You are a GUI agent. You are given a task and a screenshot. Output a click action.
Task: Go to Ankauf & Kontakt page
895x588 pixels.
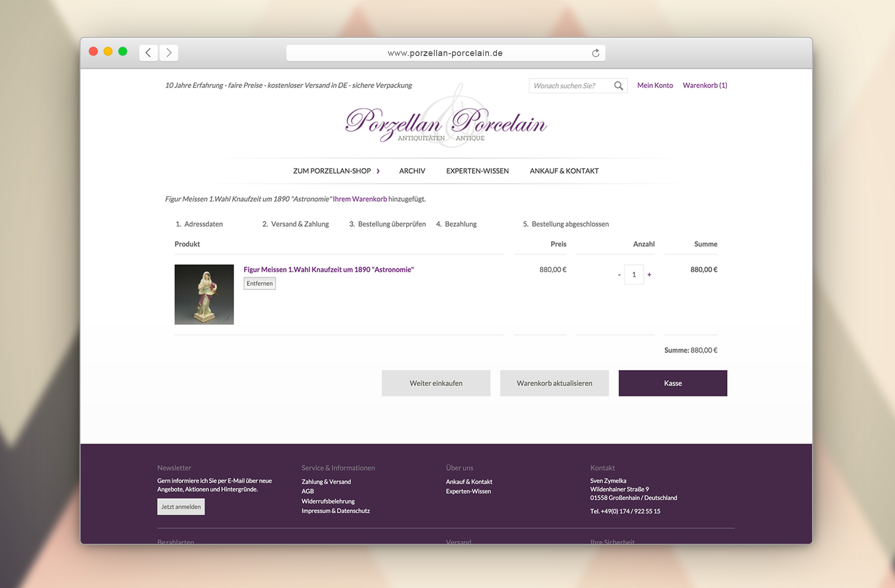(564, 171)
